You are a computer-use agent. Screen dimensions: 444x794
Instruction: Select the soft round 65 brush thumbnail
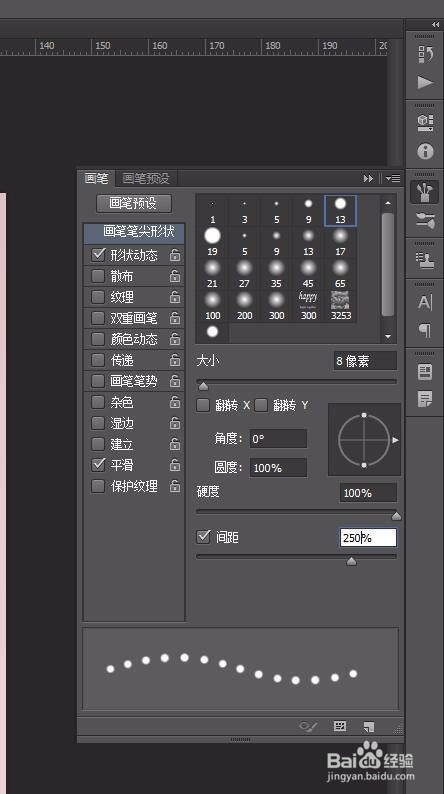(340, 274)
